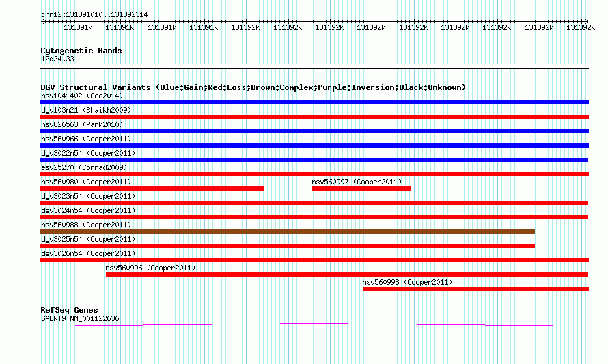
Task: Select the blue bar under nsv826563
Action: 314,131
